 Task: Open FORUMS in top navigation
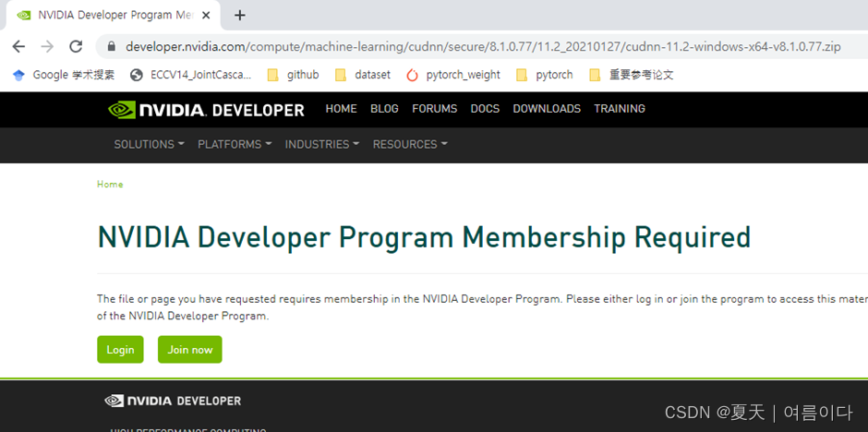coord(435,109)
